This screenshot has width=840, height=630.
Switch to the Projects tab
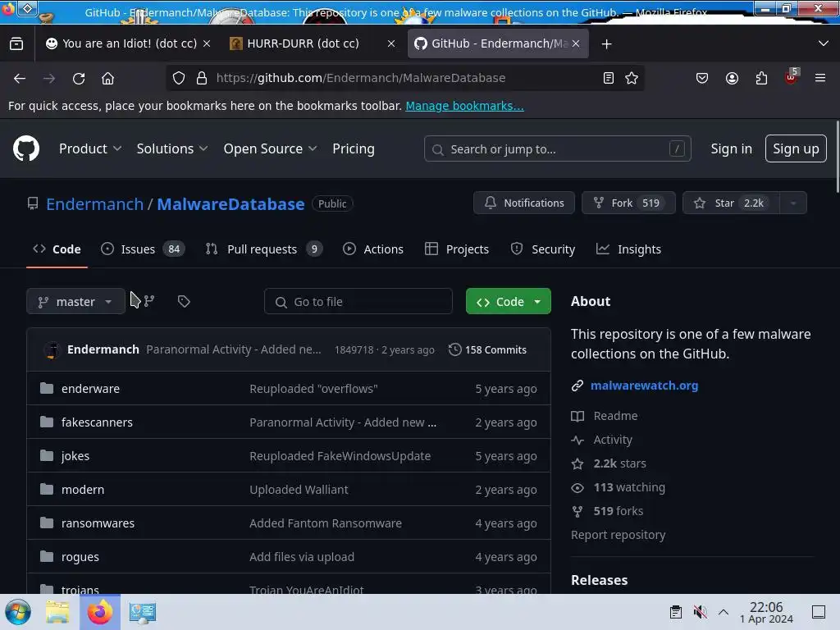coord(456,249)
